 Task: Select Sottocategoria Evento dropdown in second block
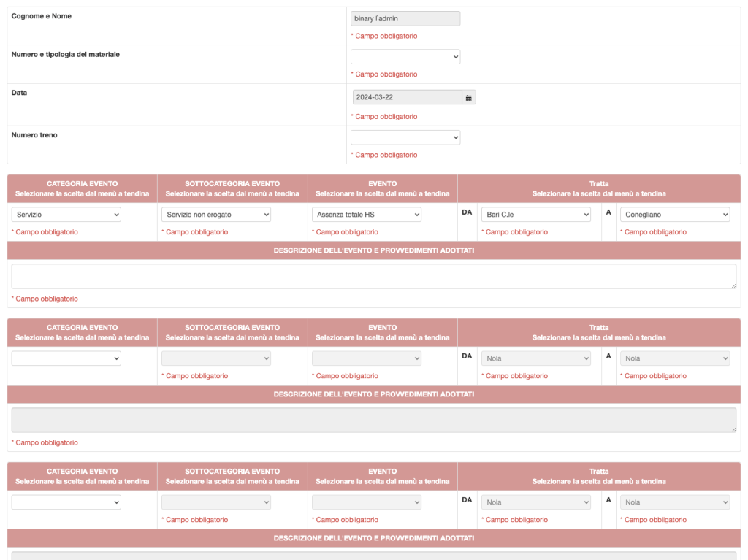click(x=216, y=358)
